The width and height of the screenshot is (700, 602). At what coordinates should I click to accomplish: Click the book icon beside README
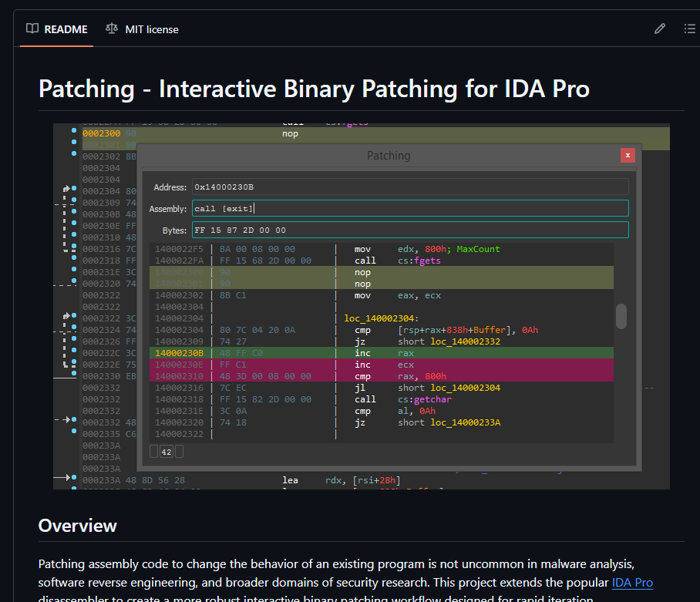click(x=32, y=29)
